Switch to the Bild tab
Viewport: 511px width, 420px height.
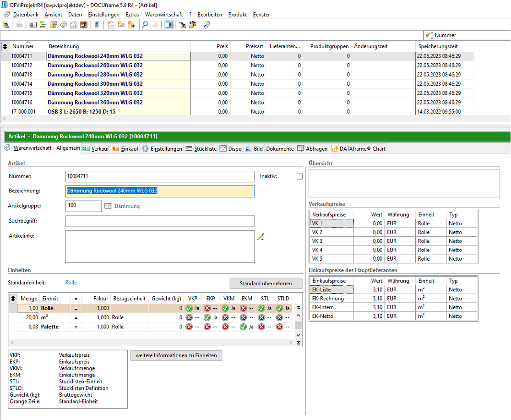click(254, 149)
